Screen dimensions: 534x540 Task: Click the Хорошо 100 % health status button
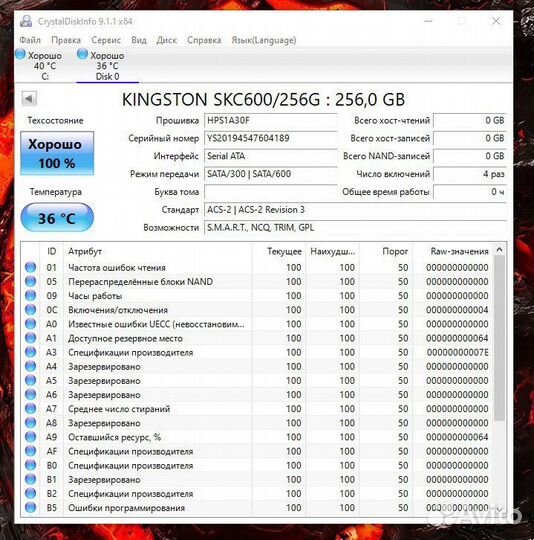point(57,153)
